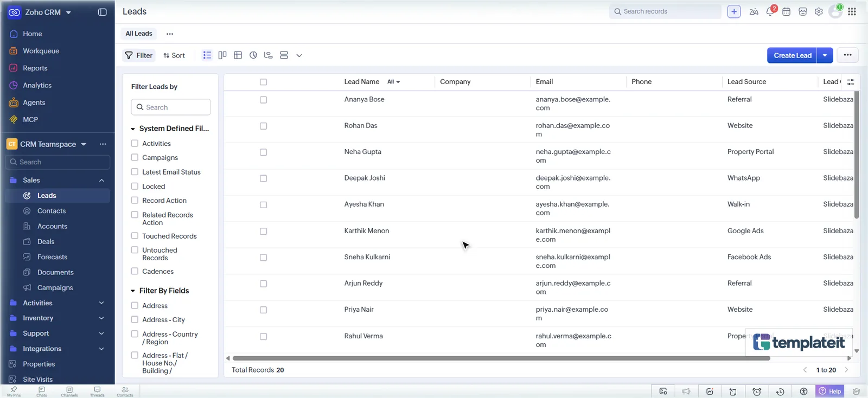
Task: Open lead Rohan Das
Action: click(361, 126)
